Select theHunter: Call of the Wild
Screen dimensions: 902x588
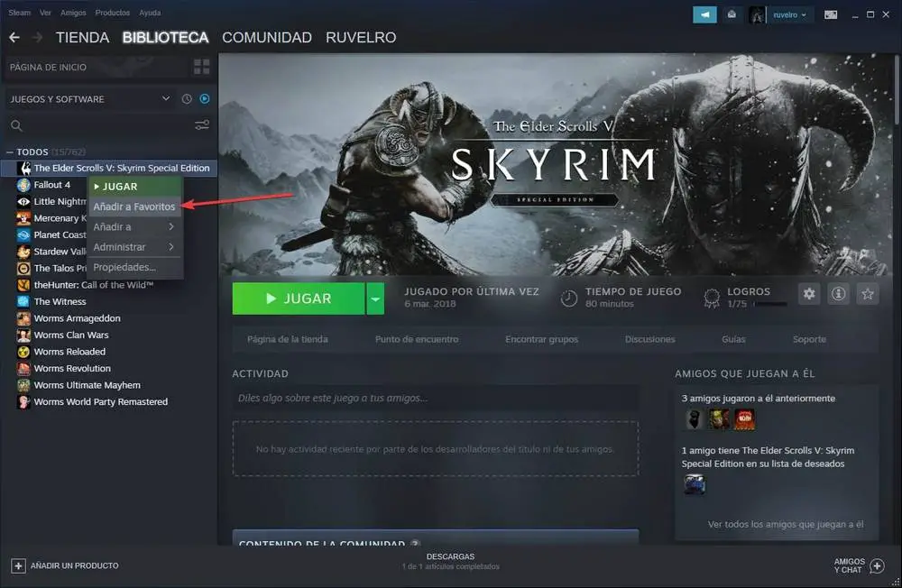(x=93, y=285)
